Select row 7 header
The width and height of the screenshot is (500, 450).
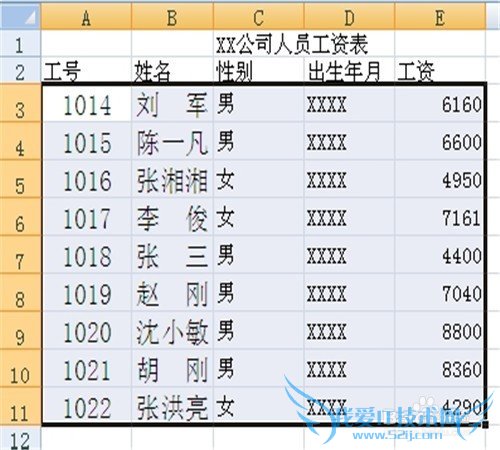tap(20, 255)
